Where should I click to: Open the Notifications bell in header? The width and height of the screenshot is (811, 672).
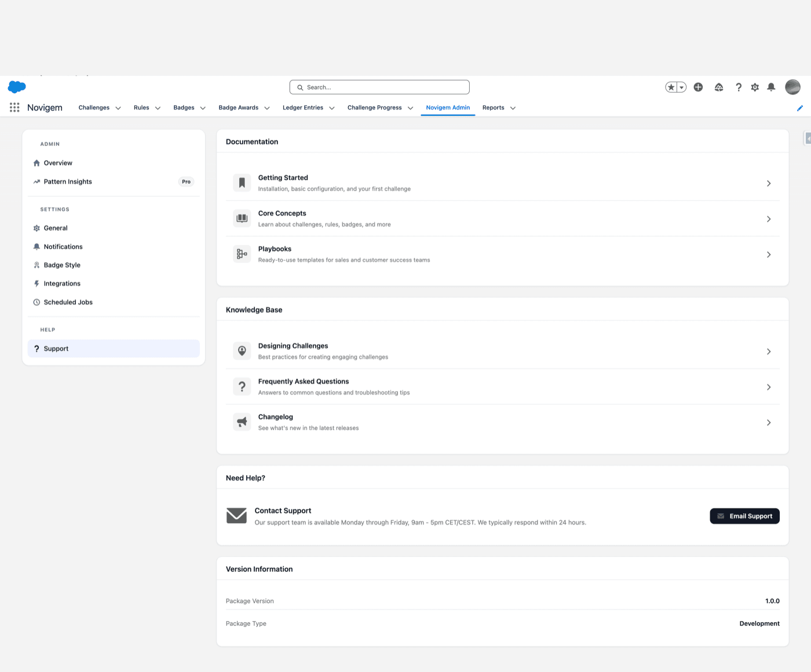click(771, 87)
